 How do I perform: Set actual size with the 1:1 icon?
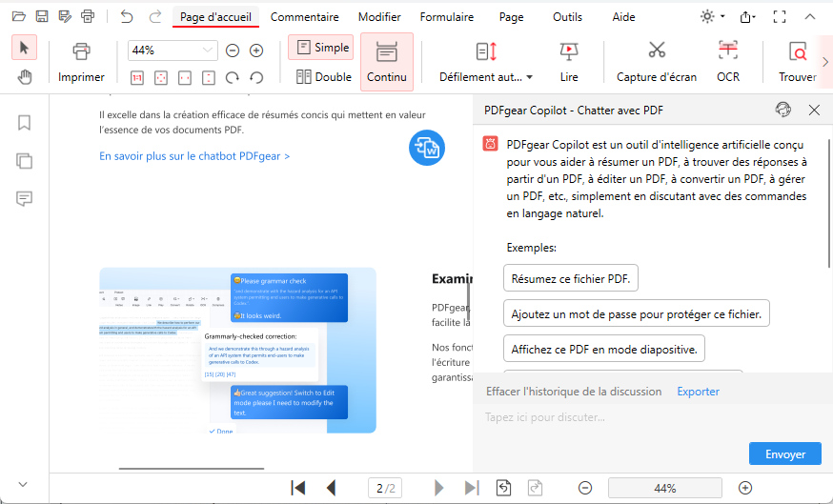tap(137, 78)
